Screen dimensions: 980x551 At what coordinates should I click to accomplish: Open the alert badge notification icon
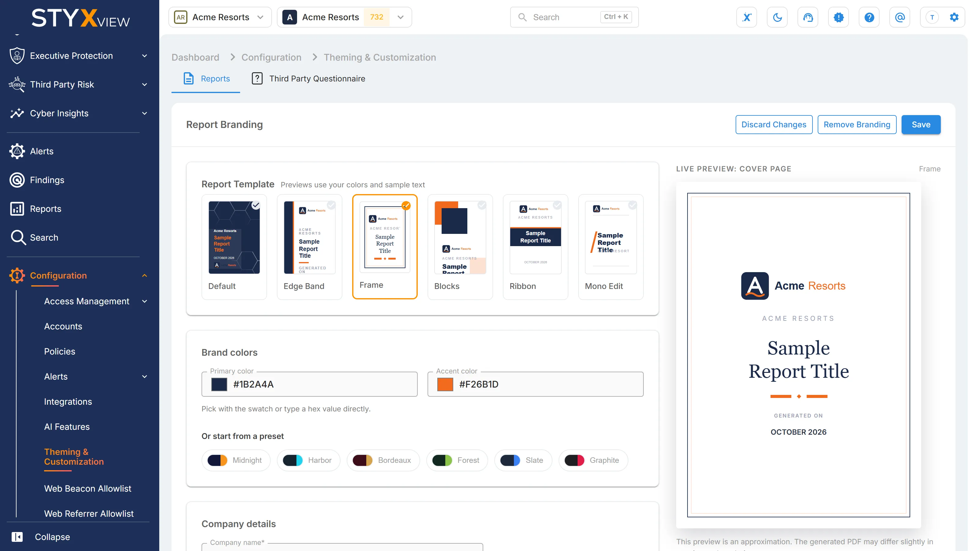(x=839, y=17)
